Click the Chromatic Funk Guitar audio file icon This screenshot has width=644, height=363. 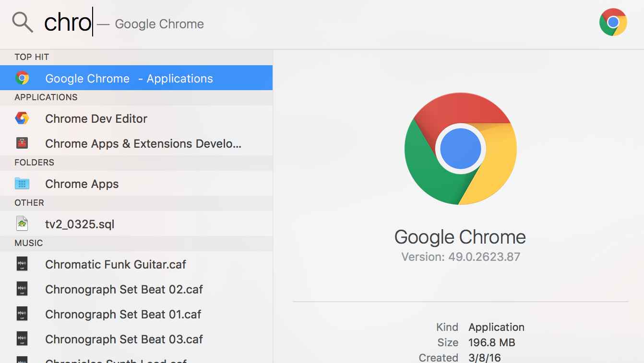pyautogui.click(x=22, y=264)
